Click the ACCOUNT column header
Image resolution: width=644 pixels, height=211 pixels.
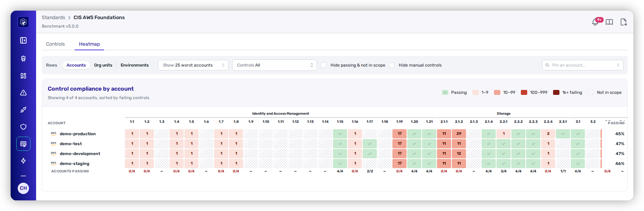click(57, 123)
